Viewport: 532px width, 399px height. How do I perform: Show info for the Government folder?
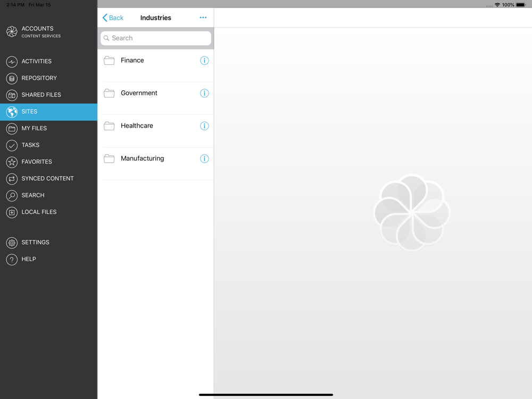coord(204,93)
